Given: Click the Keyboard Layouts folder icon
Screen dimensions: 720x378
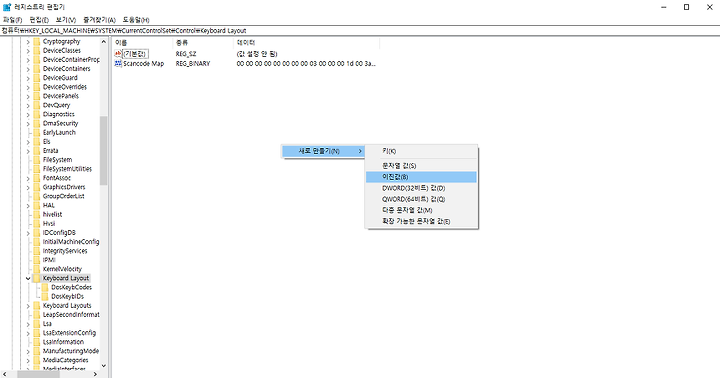Looking at the screenshot, I should coord(37,305).
